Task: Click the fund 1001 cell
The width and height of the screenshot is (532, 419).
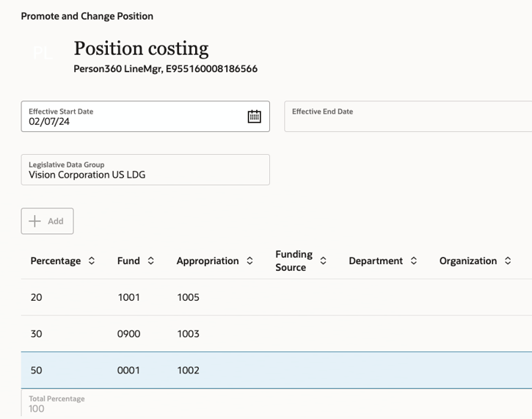Action: tap(128, 297)
